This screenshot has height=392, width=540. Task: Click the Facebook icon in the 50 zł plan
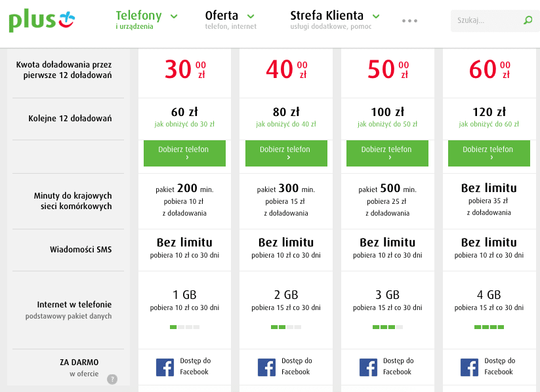coord(368,367)
